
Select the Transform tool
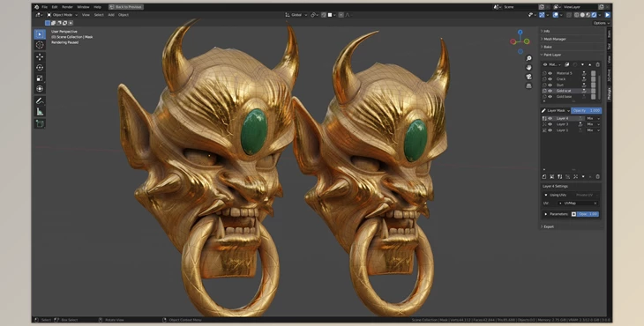40,89
